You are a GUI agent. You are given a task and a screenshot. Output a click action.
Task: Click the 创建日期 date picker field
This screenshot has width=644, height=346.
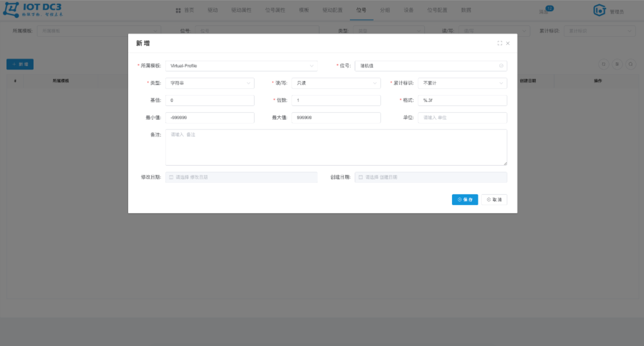point(431,177)
